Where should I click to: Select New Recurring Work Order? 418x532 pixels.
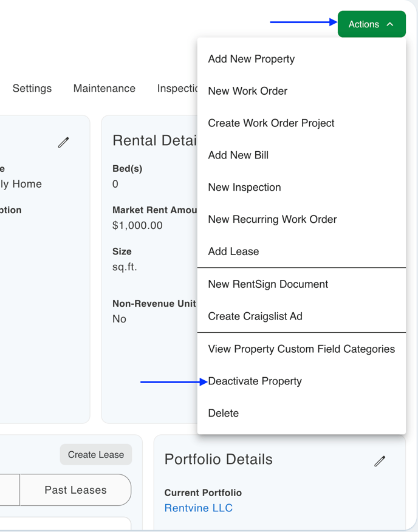(x=272, y=219)
